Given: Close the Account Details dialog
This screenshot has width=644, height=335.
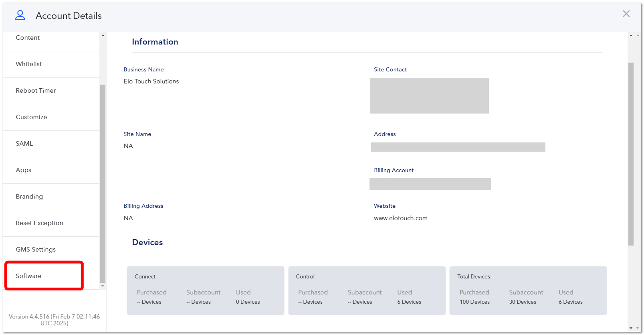Looking at the screenshot, I should click(626, 14).
